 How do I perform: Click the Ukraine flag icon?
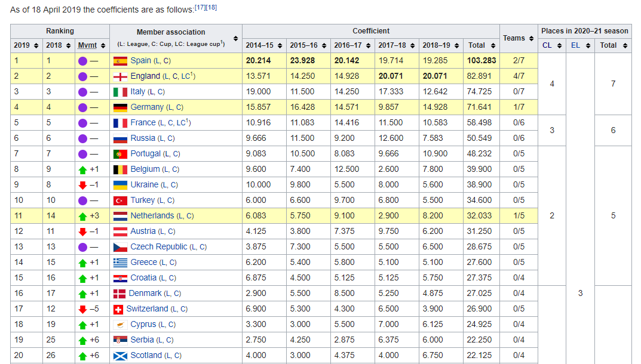click(x=120, y=186)
